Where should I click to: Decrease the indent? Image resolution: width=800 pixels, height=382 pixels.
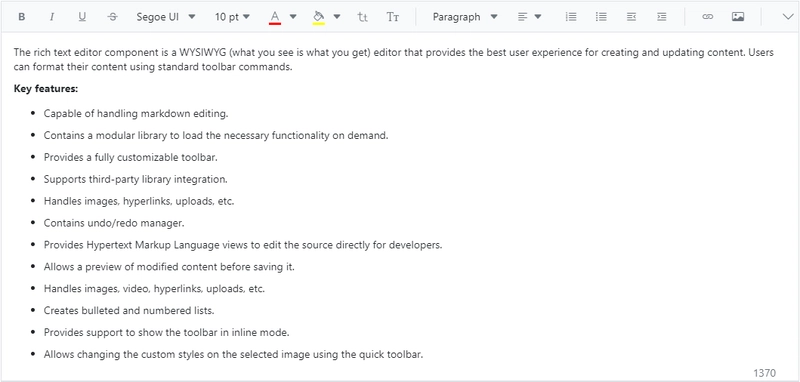(x=631, y=17)
